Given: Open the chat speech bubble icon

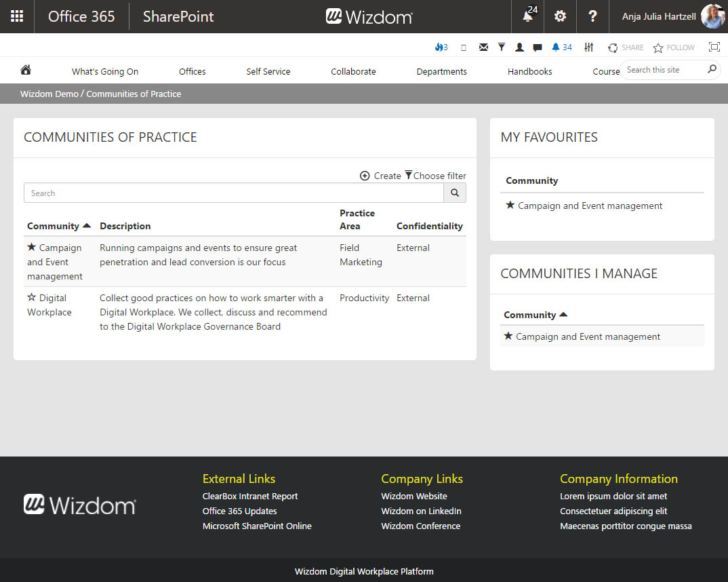Looking at the screenshot, I should (537, 47).
